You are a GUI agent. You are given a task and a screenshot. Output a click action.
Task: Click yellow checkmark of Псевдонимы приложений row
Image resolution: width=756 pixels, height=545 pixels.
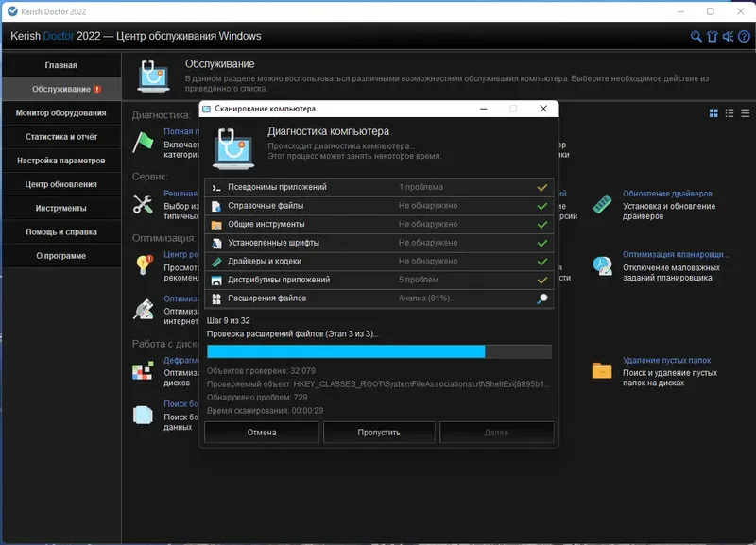[542, 187]
